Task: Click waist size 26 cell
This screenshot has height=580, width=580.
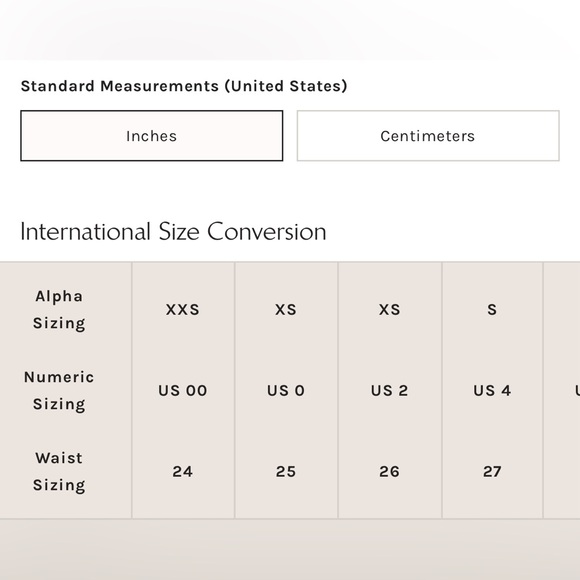Action: point(390,472)
